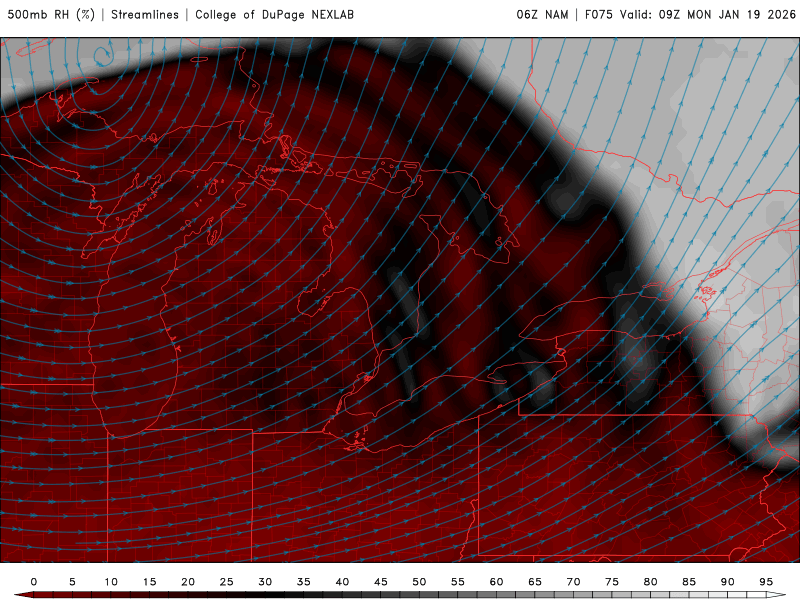Select the "80" label on the color scale

point(650,582)
